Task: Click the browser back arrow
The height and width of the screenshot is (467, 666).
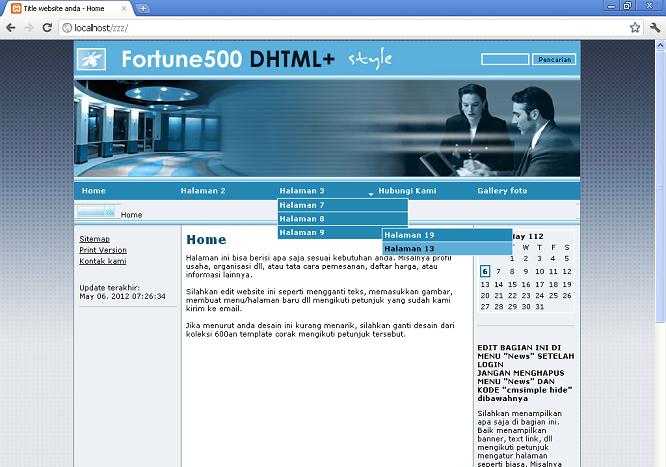Action: [11, 28]
